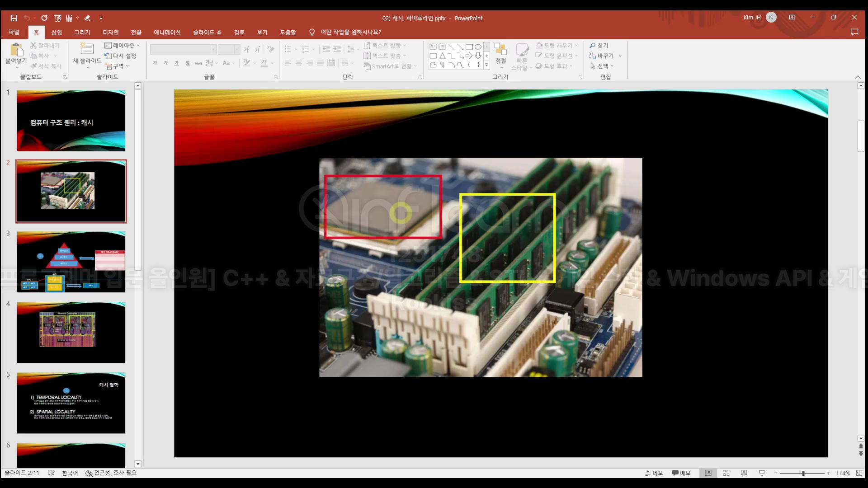Open the Insert (삽입) ribbon tab
Image resolution: width=868 pixels, height=488 pixels.
tap(57, 32)
